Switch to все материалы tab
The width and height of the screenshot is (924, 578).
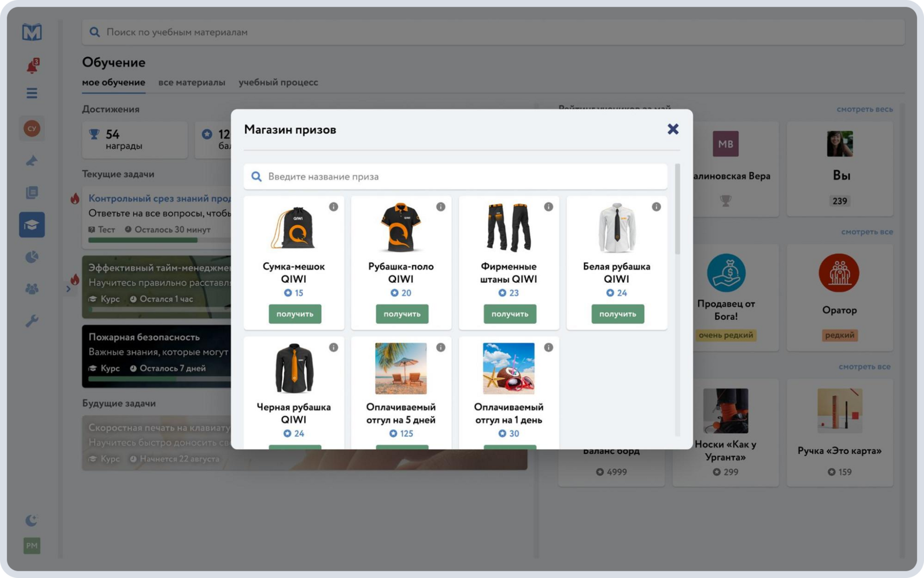[x=192, y=83]
